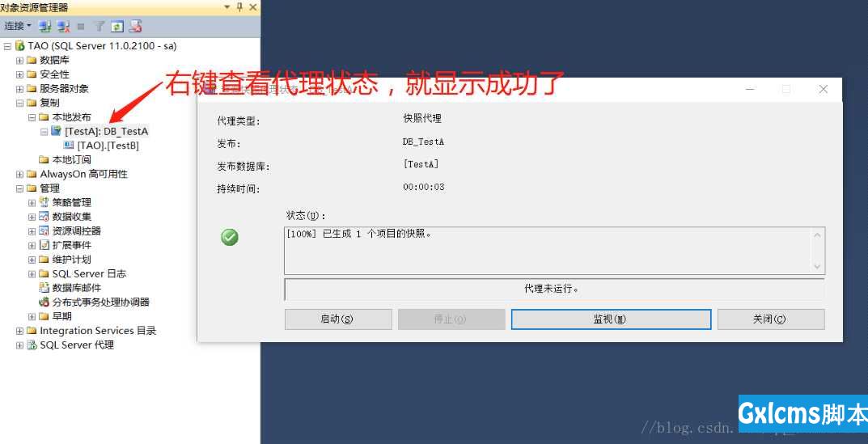868x444 pixels.
Task: Expand the 早期 folder
Action: point(32,317)
